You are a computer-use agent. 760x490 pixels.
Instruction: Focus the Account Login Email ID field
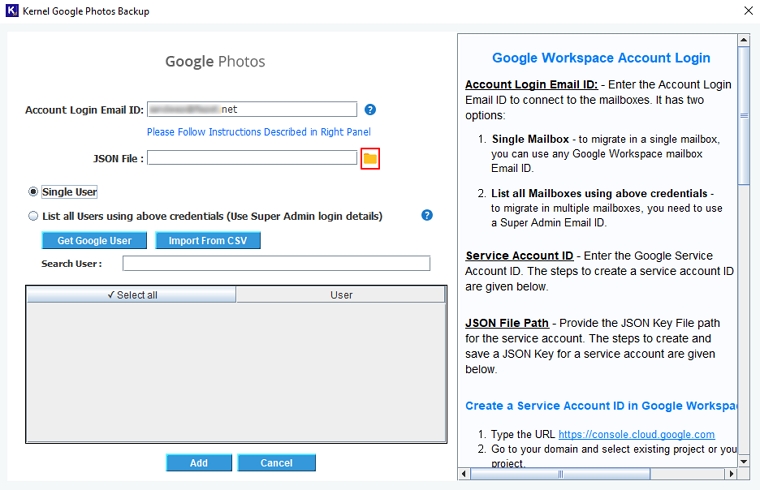252,109
